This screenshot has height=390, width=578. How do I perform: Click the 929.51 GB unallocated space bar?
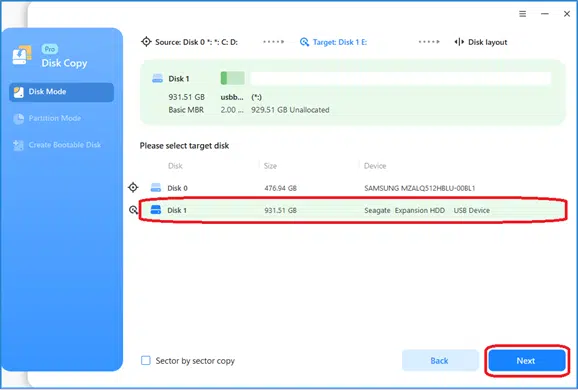[x=401, y=78]
